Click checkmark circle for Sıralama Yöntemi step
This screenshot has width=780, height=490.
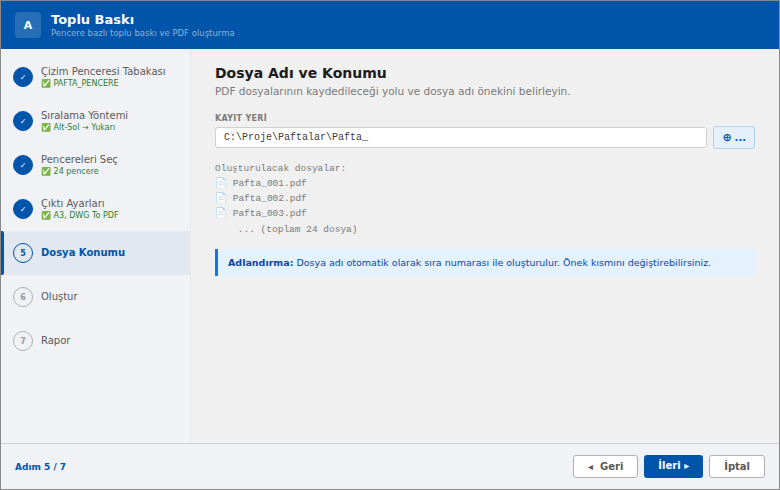(23, 121)
